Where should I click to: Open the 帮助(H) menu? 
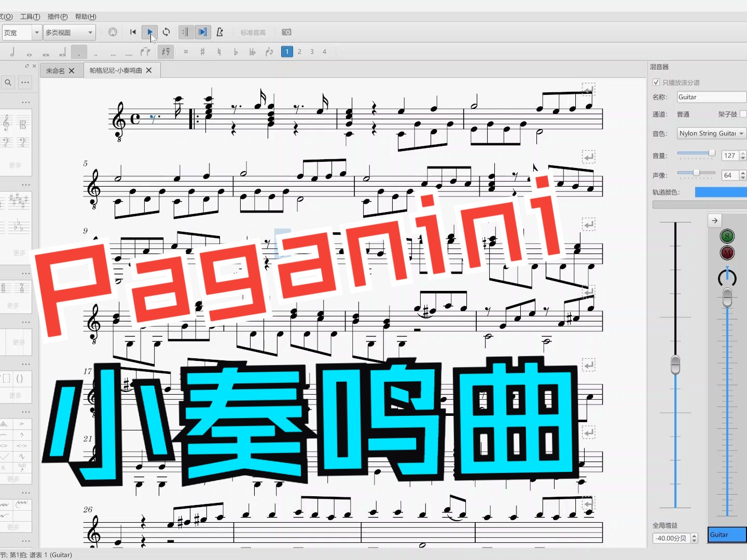86,17
